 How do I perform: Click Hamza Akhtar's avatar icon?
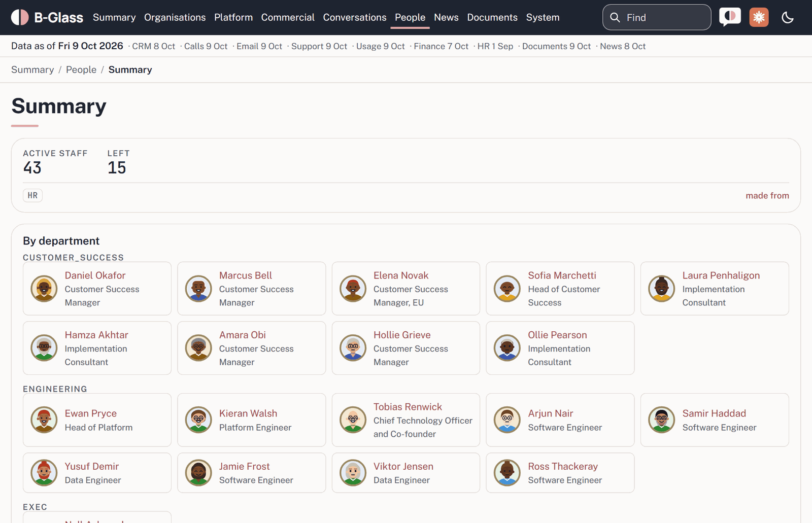[44, 348]
